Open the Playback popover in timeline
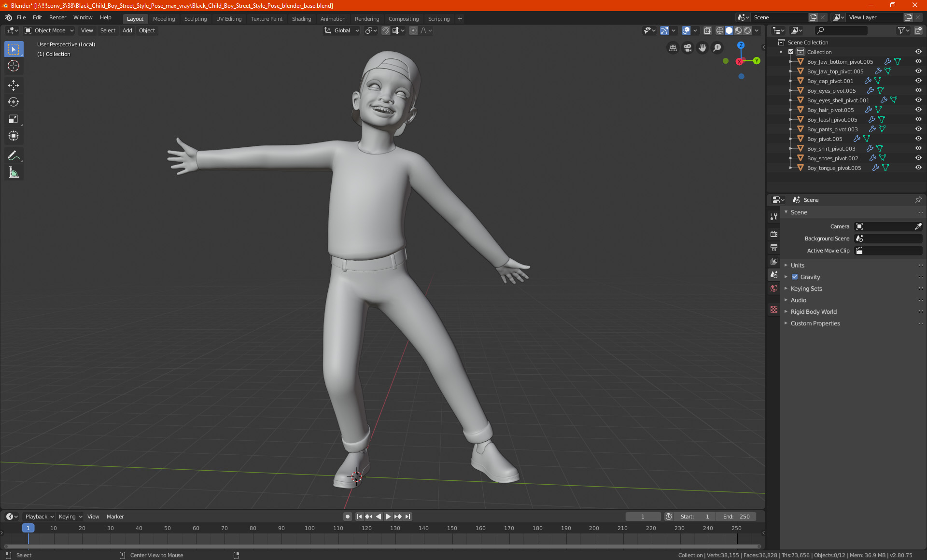Image resolution: width=927 pixels, height=560 pixels. (39, 517)
